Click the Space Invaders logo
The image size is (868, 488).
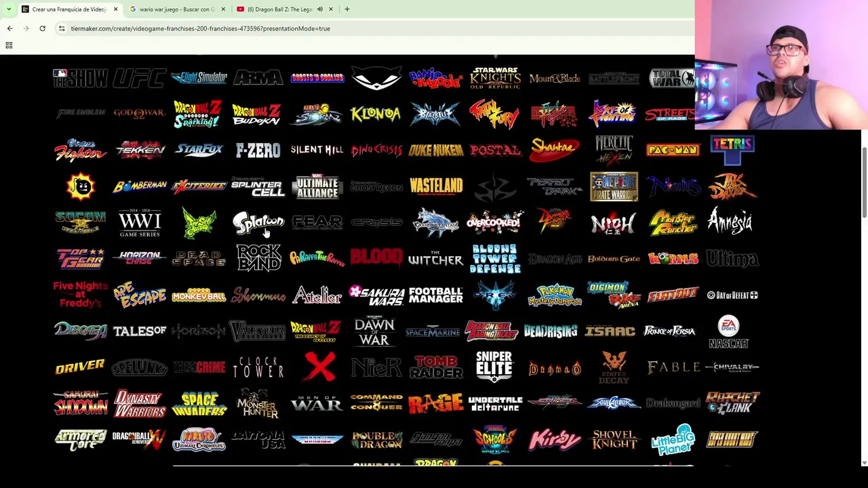point(199,403)
